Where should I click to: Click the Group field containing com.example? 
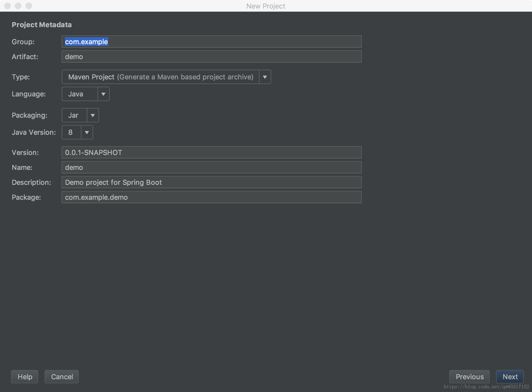[211, 42]
